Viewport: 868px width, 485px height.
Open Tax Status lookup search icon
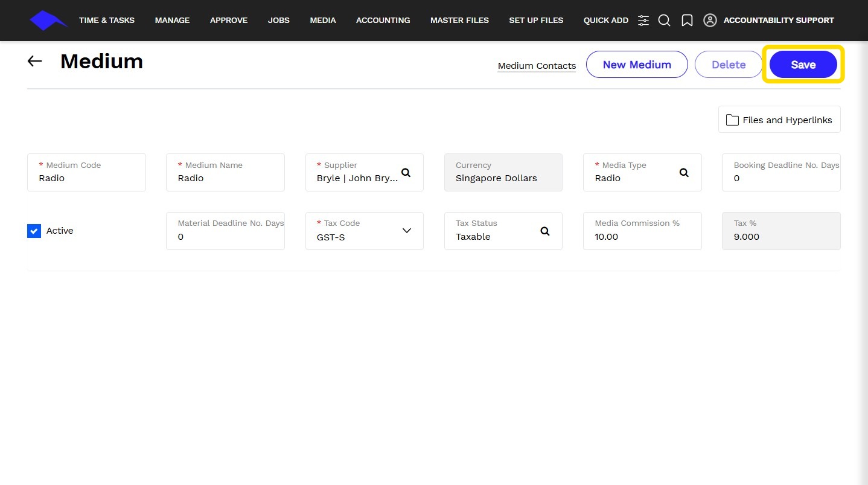545,231
